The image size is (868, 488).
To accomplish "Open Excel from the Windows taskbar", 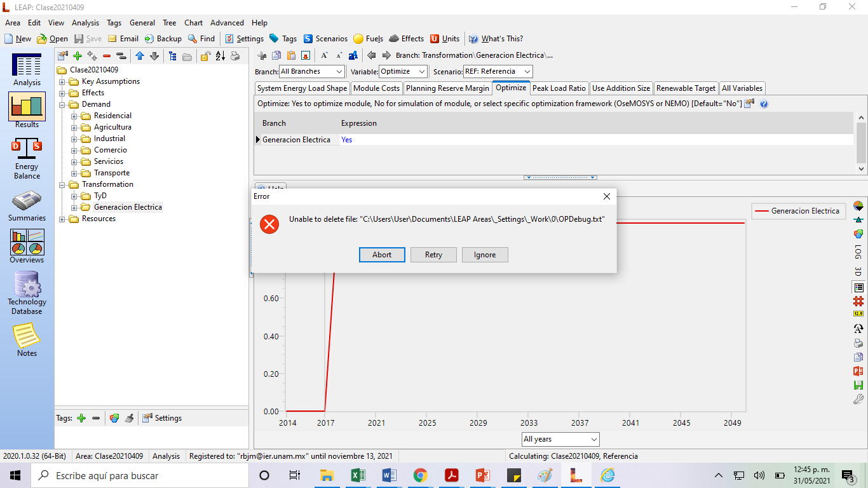I will point(358,475).
